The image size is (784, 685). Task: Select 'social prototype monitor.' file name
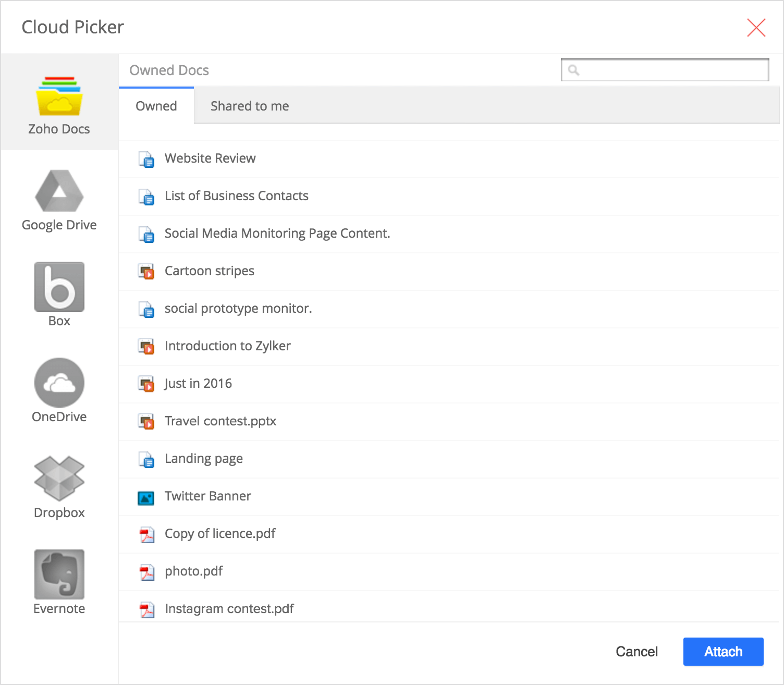tap(238, 308)
